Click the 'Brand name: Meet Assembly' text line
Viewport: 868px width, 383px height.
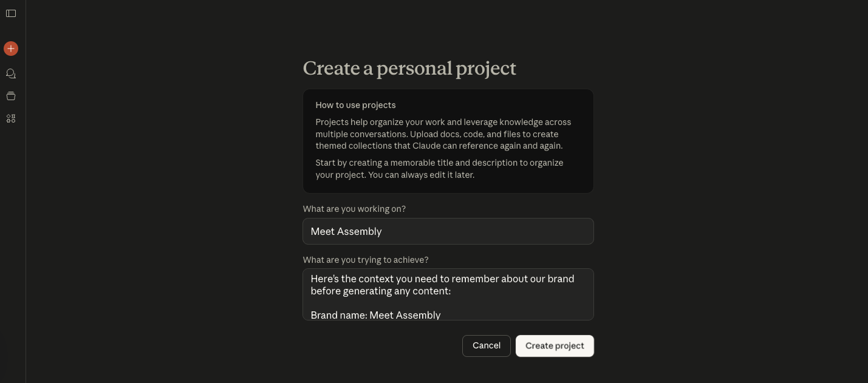[x=375, y=315]
